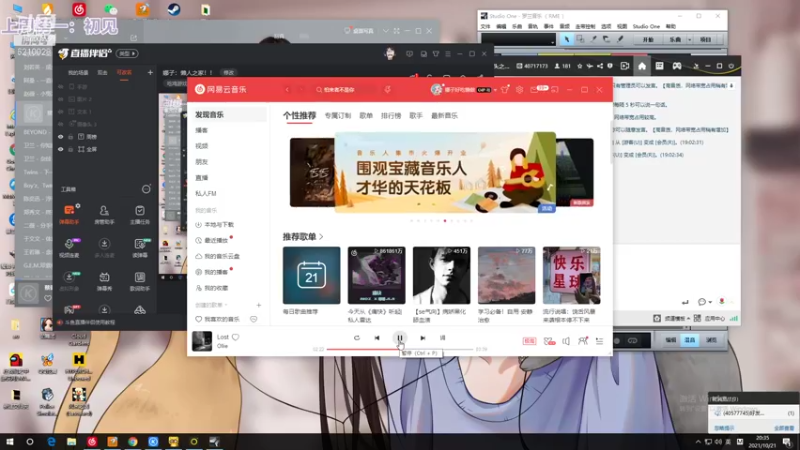This screenshot has height=450, width=800.
Task: Click the playback progress bar
Action: coord(400,349)
